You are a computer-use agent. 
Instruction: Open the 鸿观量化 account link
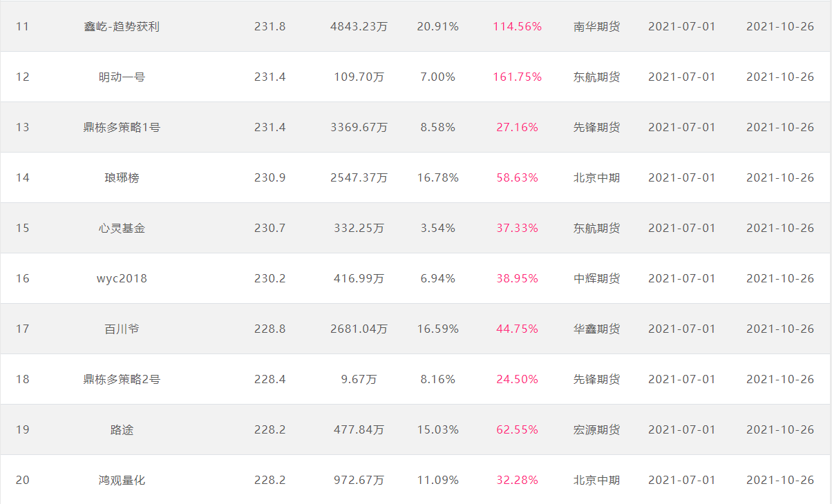coord(122,480)
